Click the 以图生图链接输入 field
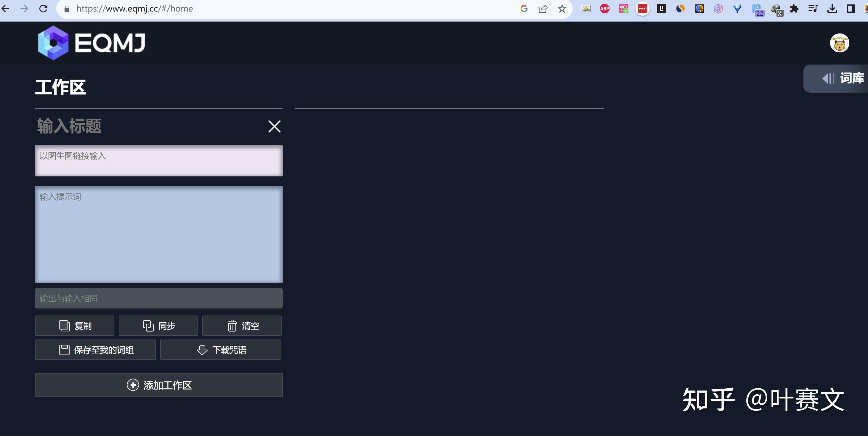Screen dimensions: 868x436 tap(159, 161)
